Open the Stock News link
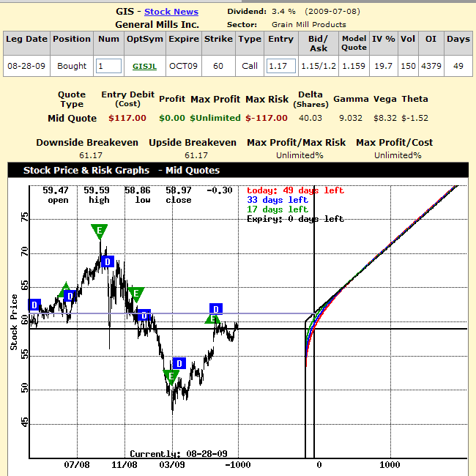The image size is (476, 476). pyautogui.click(x=171, y=12)
